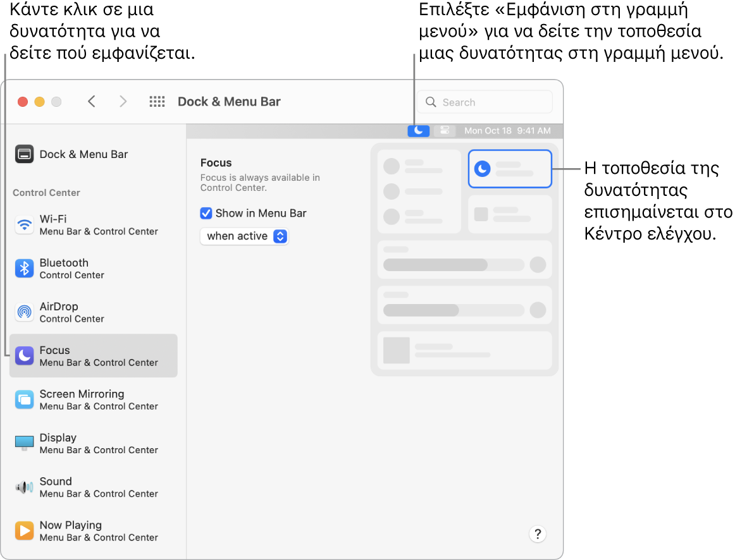Viewport: 735px width, 560px height.
Task: Open the AirDrop settings icon
Action: tap(24, 312)
